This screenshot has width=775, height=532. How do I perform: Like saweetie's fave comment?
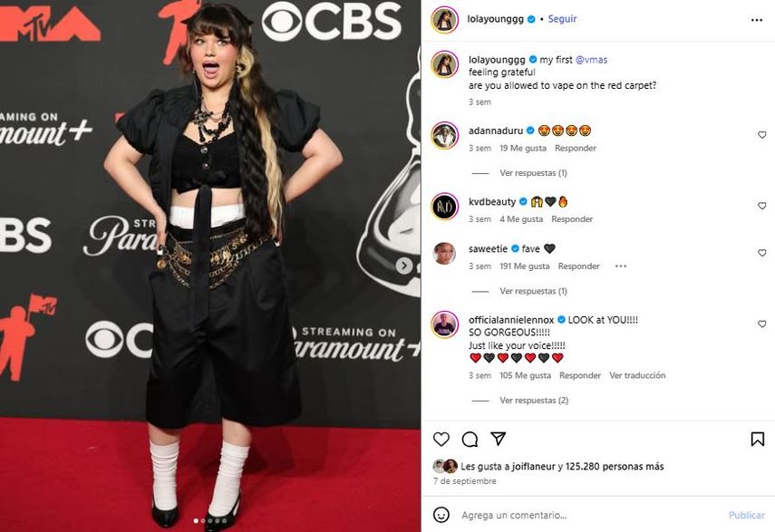tap(761, 254)
